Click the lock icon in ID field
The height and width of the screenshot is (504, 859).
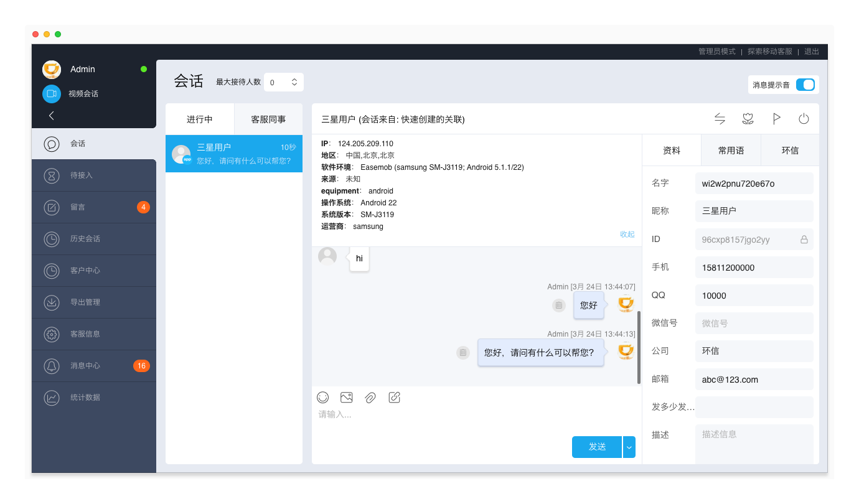point(804,240)
